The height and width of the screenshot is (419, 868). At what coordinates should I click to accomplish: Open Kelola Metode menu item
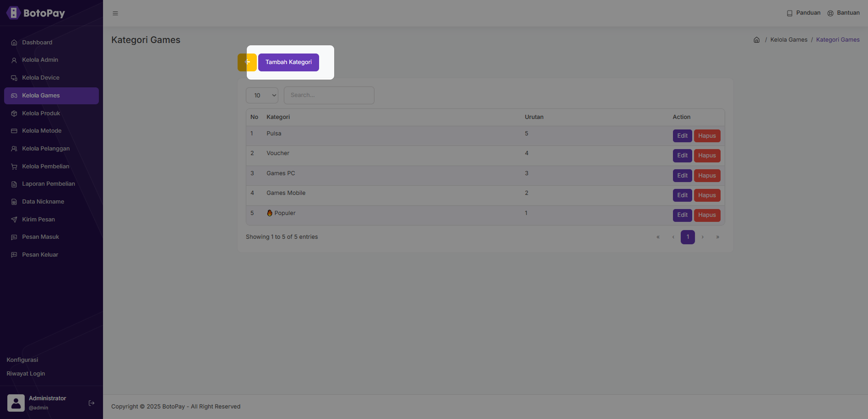[x=51, y=131]
